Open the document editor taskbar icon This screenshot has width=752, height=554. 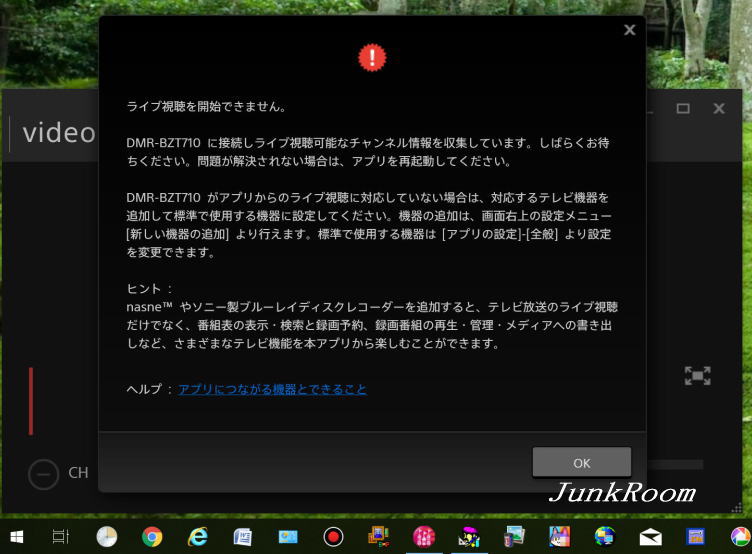click(x=243, y=537)
